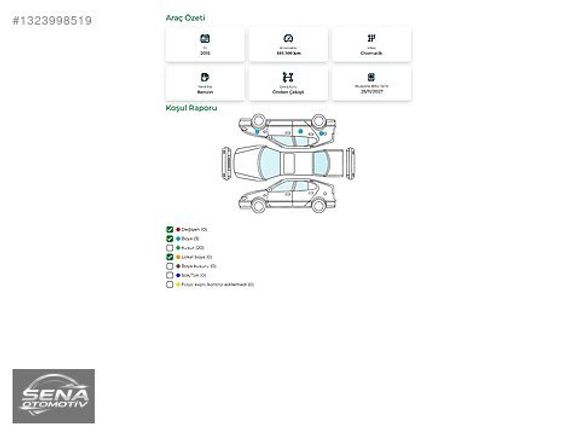Viewport: 580px width, 435px height.
Task: Click the teal Boya color dot
Action: pos(178,239)
